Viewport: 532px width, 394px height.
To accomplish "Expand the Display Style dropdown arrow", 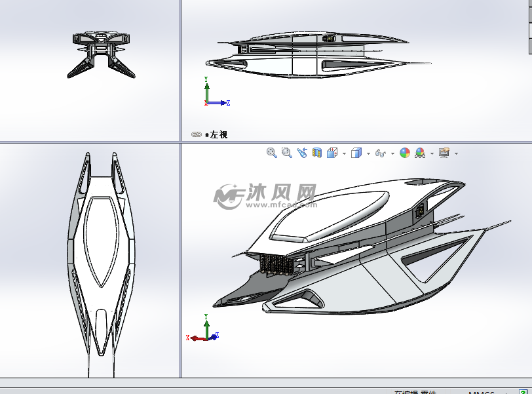I will 368,153.
